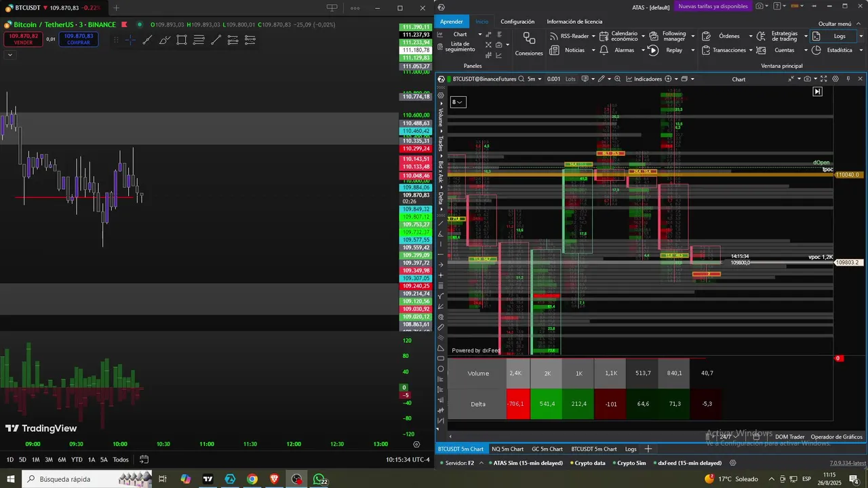Screen dimensions: 868x488
Task: Open Estrategias de trading
Action: point(778,36)
